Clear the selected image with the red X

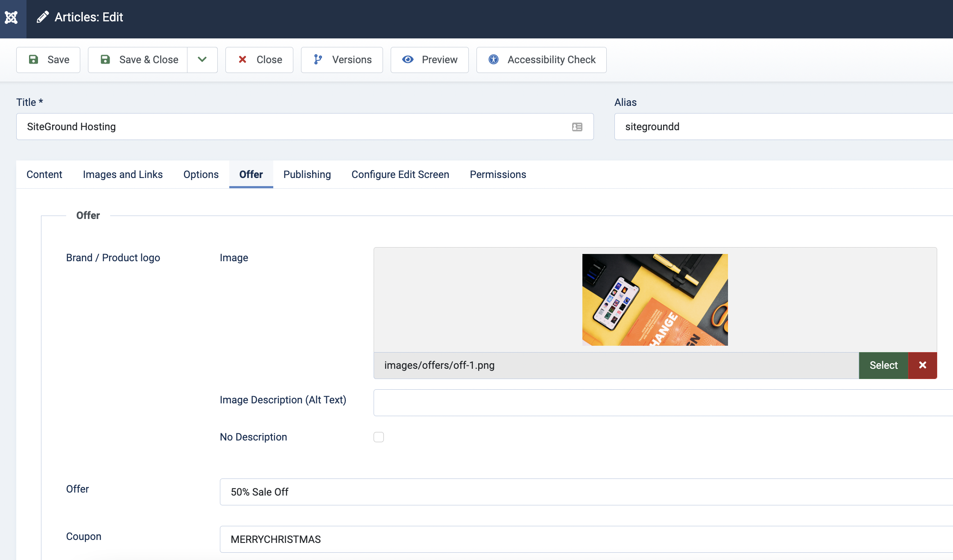[x=922, y=365]
